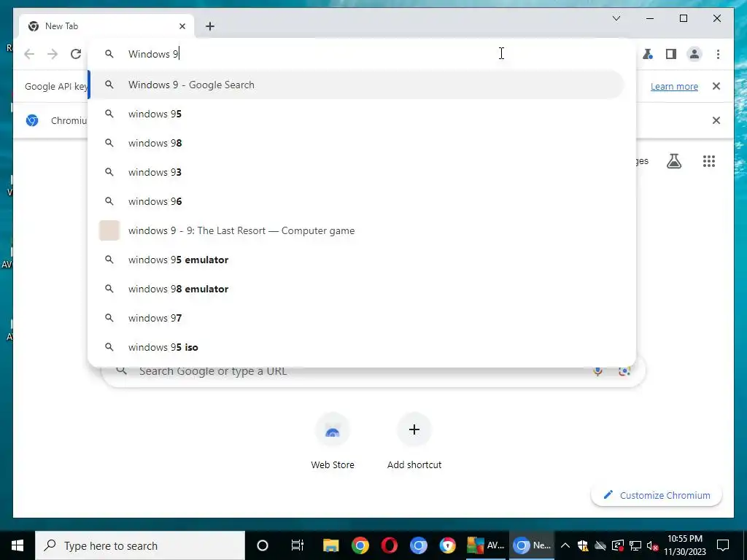Open the three-dot Chromium menu
This screenshot has height=560, width=747.
(x=718, y=54)
